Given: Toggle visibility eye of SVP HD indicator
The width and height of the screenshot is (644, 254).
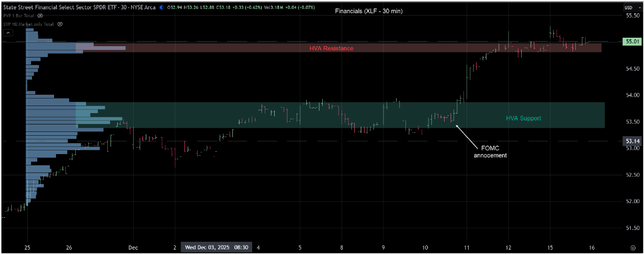Looking at the screenshot, I should 60,24.
